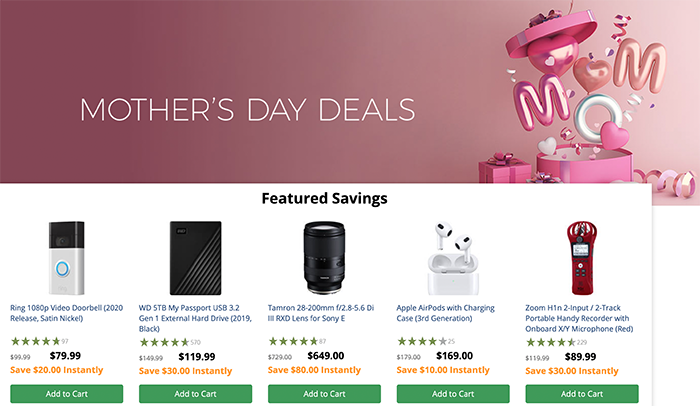Add Zoom H1n recorder to cart
The image size is (700, 406).
[x=581, y=394]
